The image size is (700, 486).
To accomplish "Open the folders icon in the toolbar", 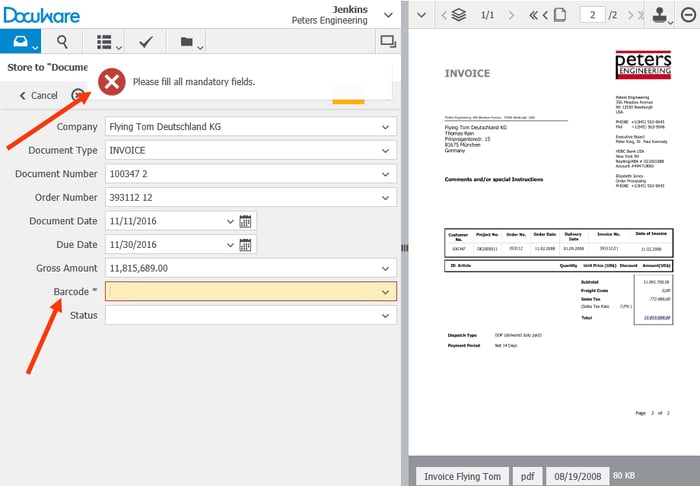I will [x=186, y=41].
